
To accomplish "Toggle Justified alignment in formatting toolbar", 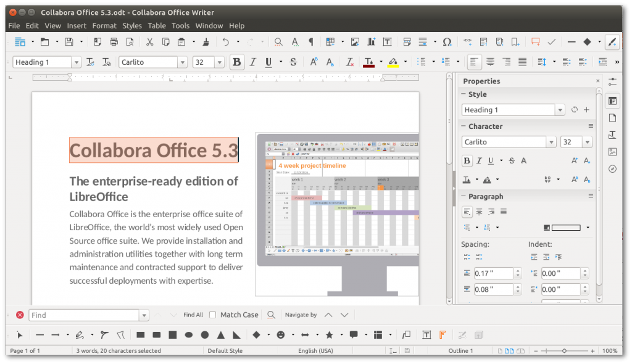I will [522, 62].
